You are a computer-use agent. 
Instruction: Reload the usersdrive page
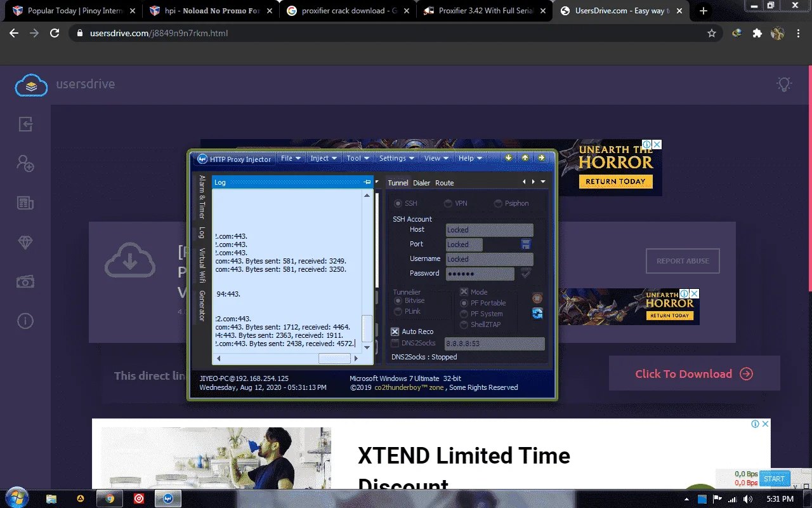click(x=55, y=33)
